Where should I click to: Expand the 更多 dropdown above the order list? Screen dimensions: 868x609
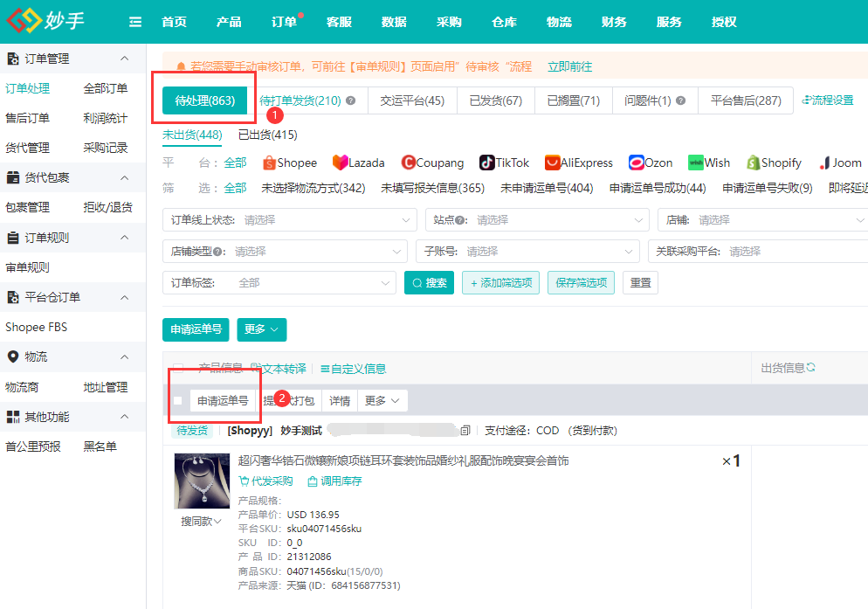coord(260,329)
